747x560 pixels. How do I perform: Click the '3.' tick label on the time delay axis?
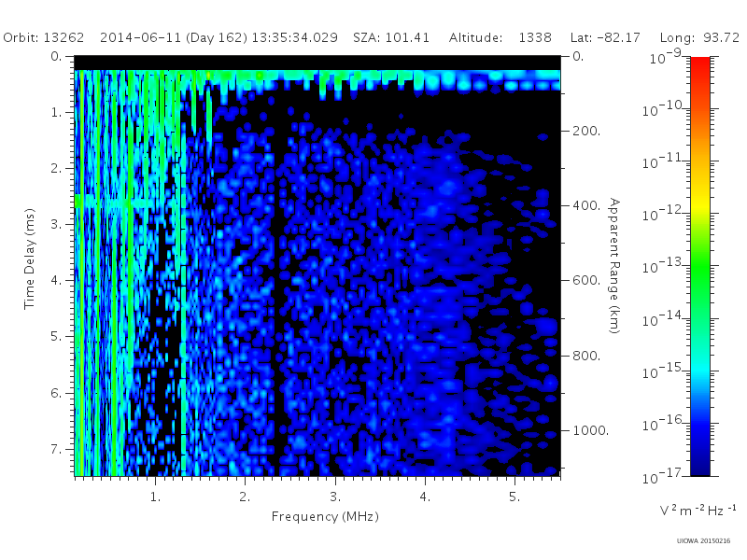coord(56,224)
